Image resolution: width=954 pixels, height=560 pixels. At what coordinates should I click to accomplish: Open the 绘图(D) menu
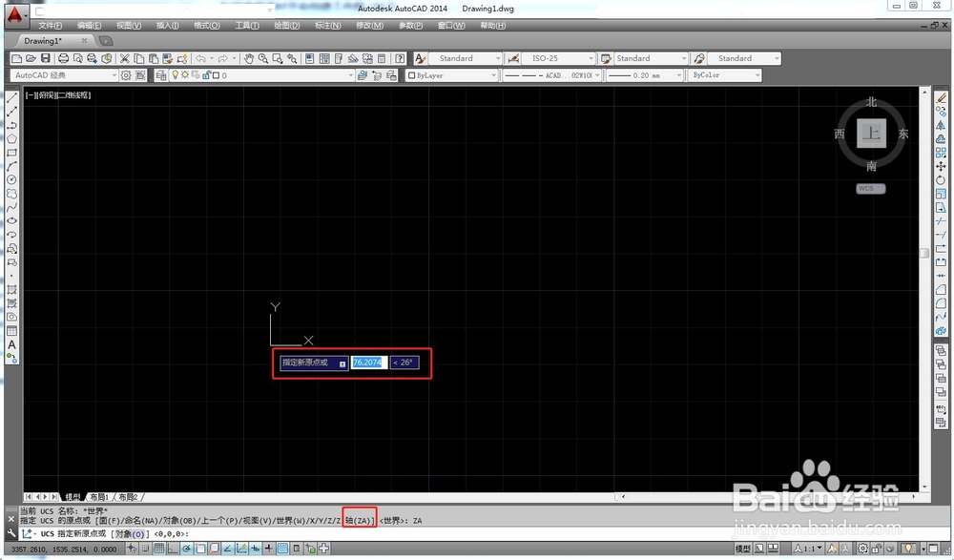pos(286,26)
